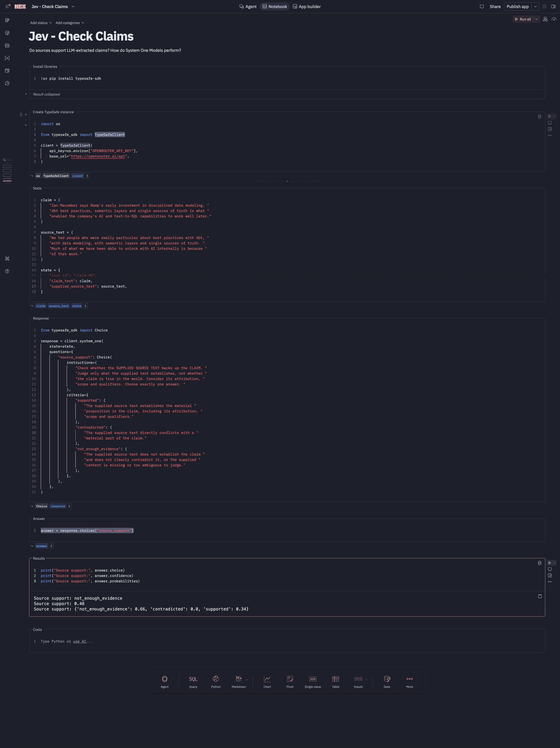Open the Version history clock sidebar icon
The height and width of the screenshot is (748, 560).
[x=7, y=83]
